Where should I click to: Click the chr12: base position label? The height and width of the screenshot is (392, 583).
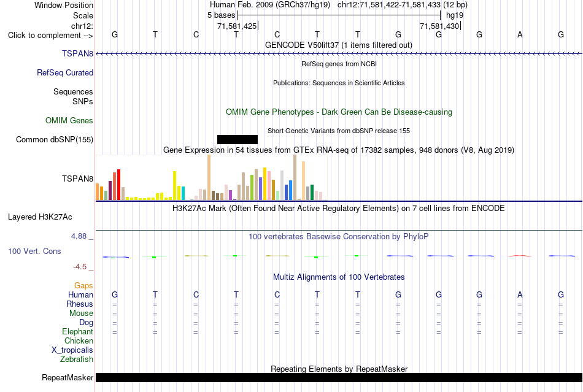82,26
